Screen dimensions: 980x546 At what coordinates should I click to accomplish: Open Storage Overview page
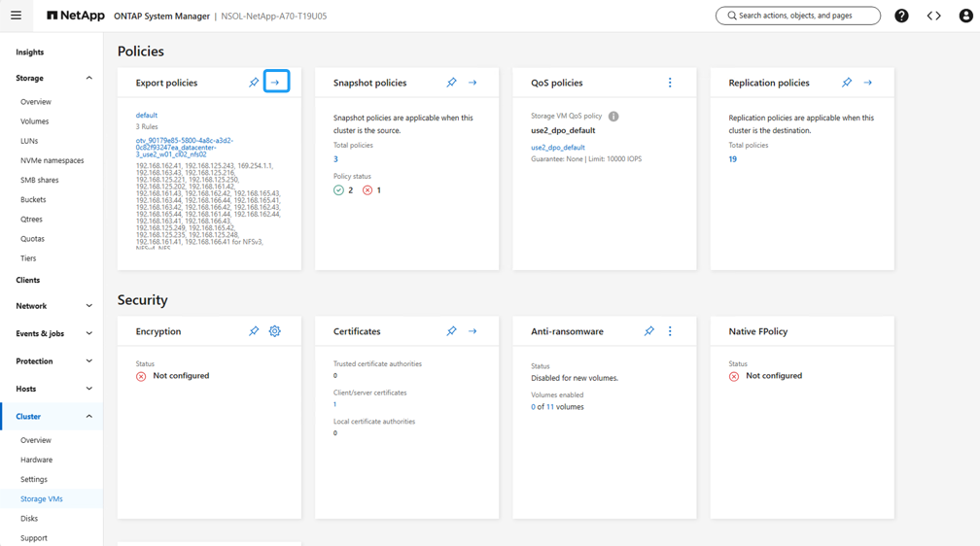pyautogui.click(x=36, y=102)
